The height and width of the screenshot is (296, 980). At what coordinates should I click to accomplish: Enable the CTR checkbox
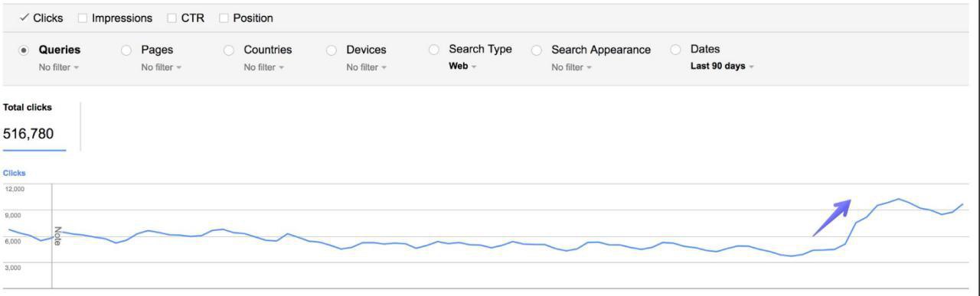tap(172, 18)
